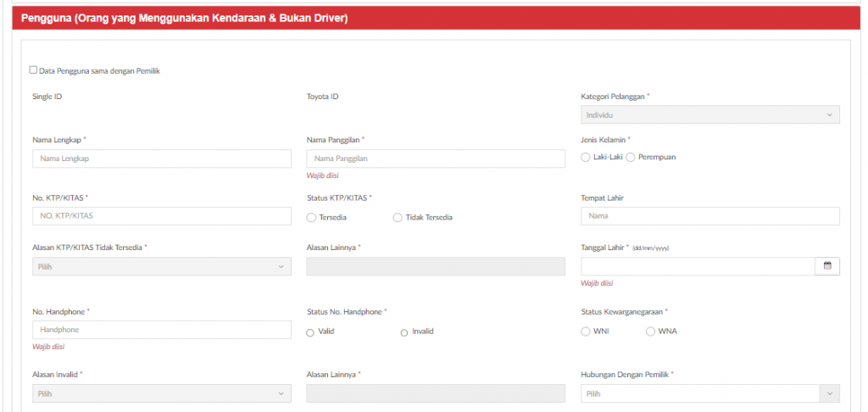Select Perempuan gender radio button
The width and height of the screenshot is (868, 412).
point(630,158)
